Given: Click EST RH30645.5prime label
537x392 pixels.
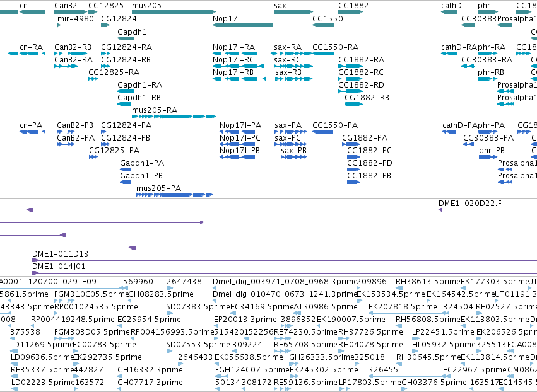Looking at the screenshot, I should [428, 357].
